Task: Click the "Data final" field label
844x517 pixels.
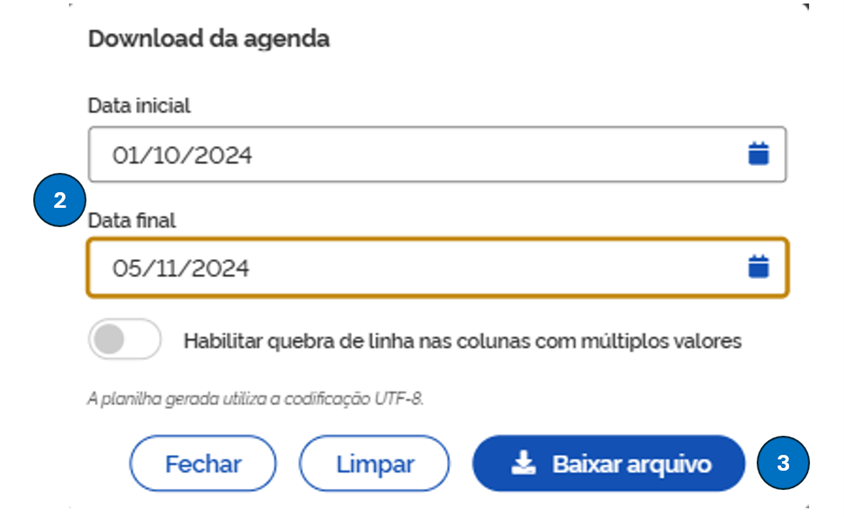Action: (x=132, y=218)
